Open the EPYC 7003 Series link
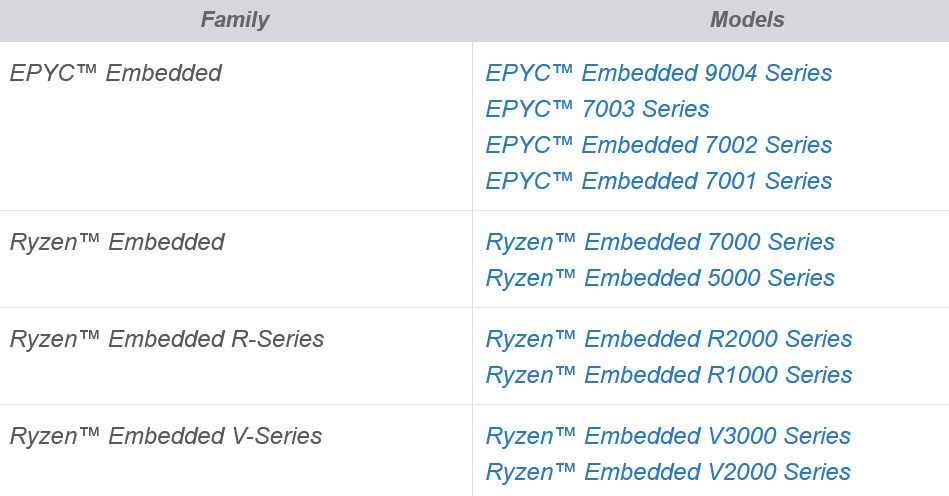 pyautogui.click(x=597, y=109)
